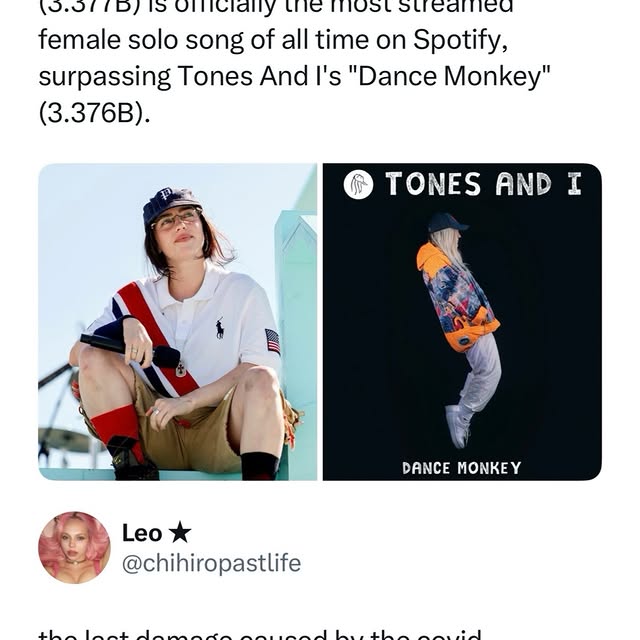Click the star icon next to Leo
The image size is (640, 640).
pyautogui.click(x=180, y=533)
